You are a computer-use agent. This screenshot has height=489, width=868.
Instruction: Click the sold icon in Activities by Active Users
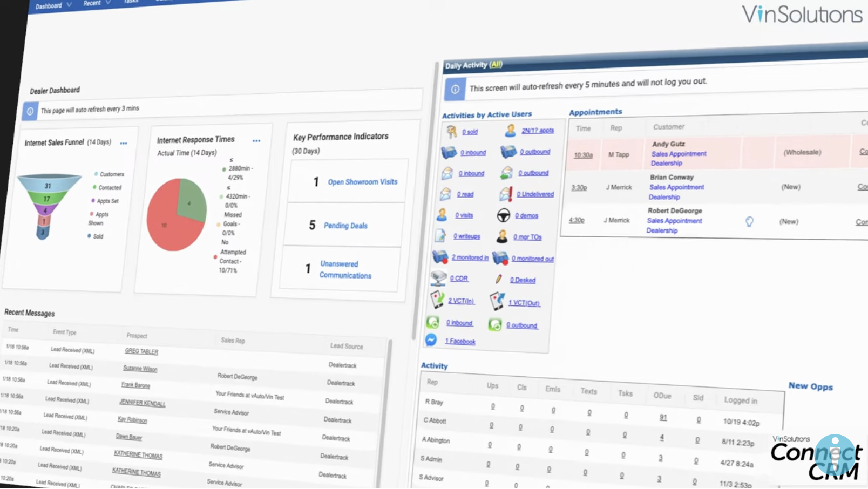(452, 131)
